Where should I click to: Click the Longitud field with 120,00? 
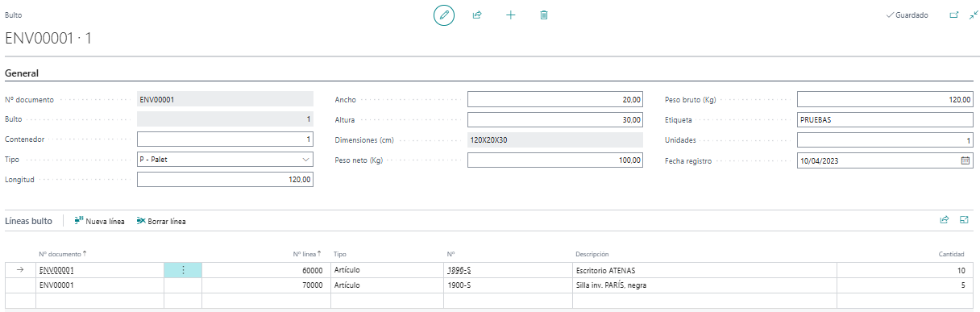click(225, 180)
